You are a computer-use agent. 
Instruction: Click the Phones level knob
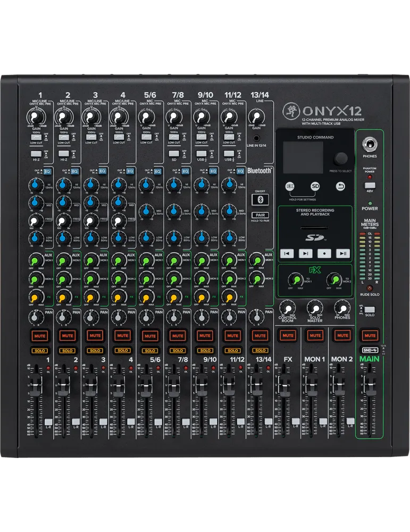click(342, 309)
